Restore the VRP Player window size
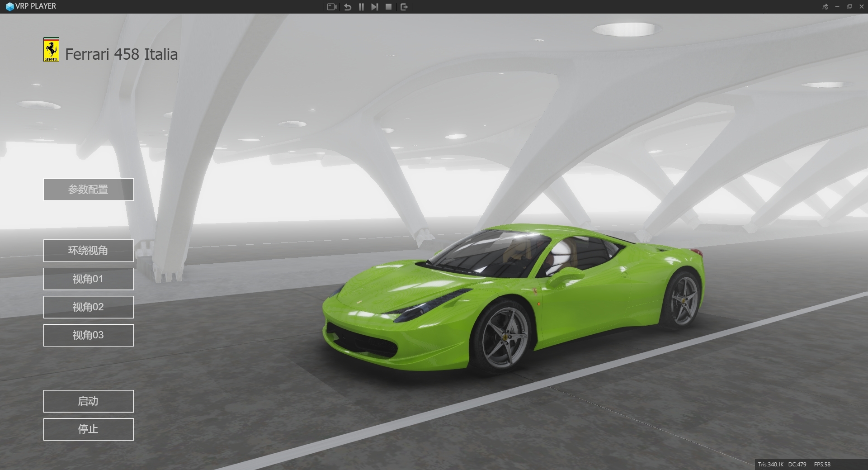Image resolution: width=868 pixels, height=470 pixels. 849,6
